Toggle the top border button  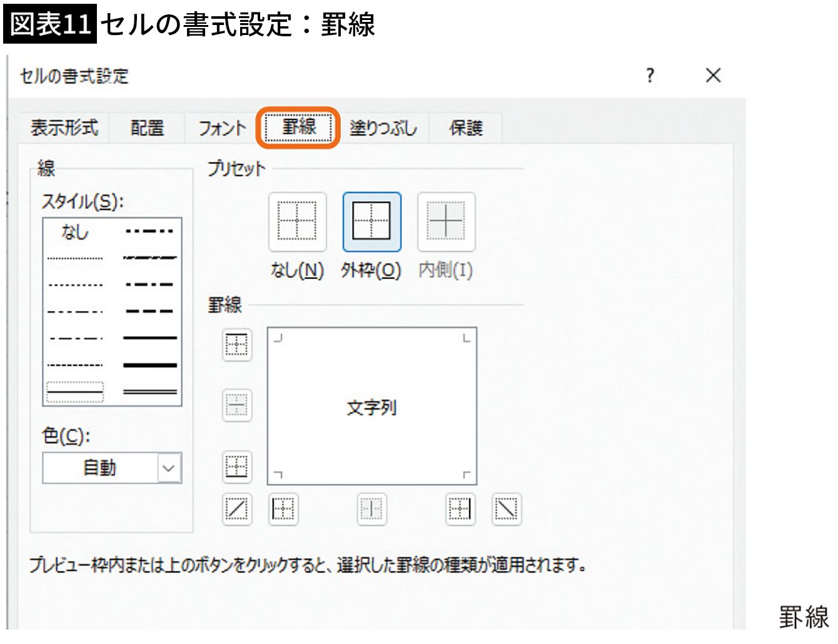pos(237,345)
